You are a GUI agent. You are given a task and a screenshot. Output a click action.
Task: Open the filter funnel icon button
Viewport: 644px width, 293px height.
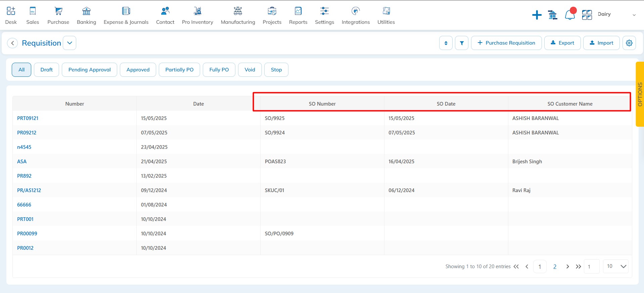pyautogui.click(x=462, y=43)
